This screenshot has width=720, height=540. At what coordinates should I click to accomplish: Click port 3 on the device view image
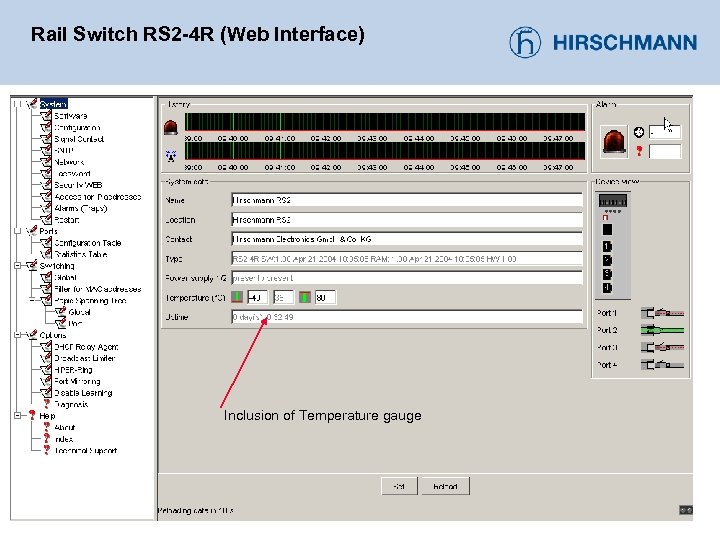pyautogui.click(x=607, y=274)
